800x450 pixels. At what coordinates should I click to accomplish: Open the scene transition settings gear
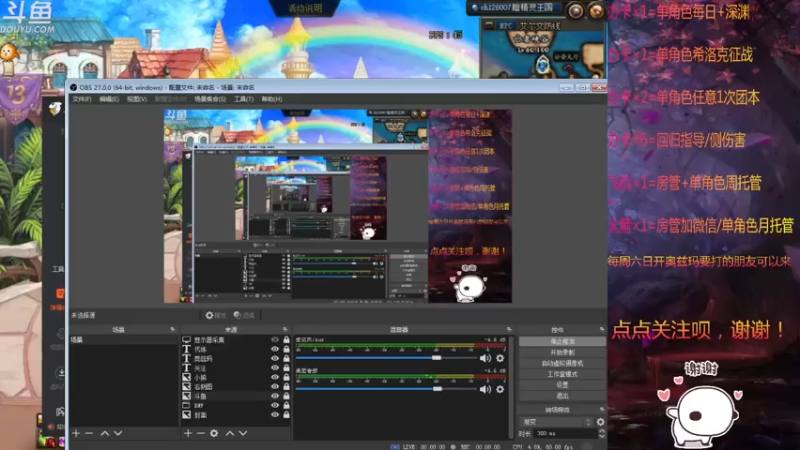601,422
